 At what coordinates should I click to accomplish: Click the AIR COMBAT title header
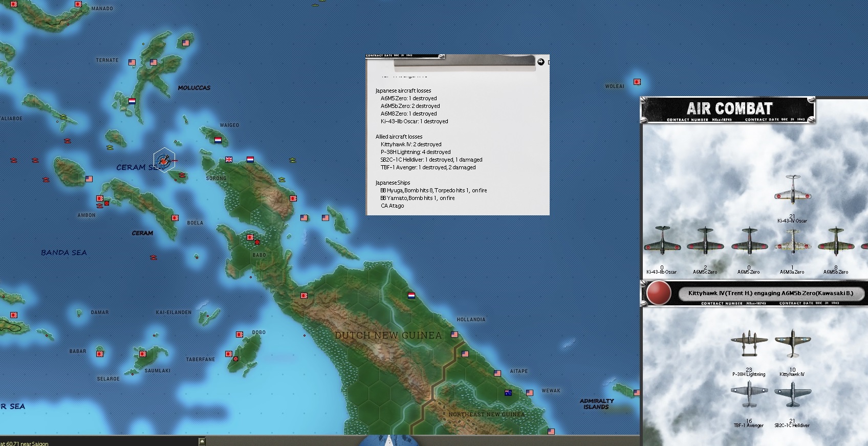[729, 109]
